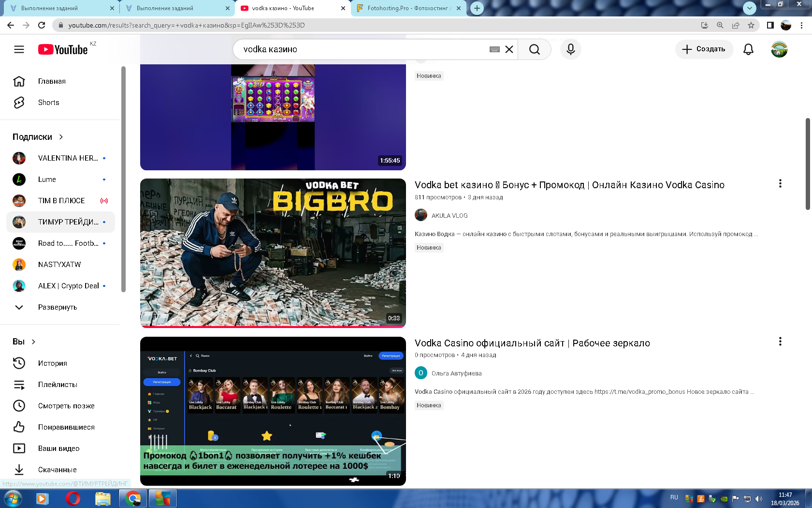Open the YouTube hamburger guide menu
Screen dimensions: 812x508
pyautogui.click(x=19, y=49)
